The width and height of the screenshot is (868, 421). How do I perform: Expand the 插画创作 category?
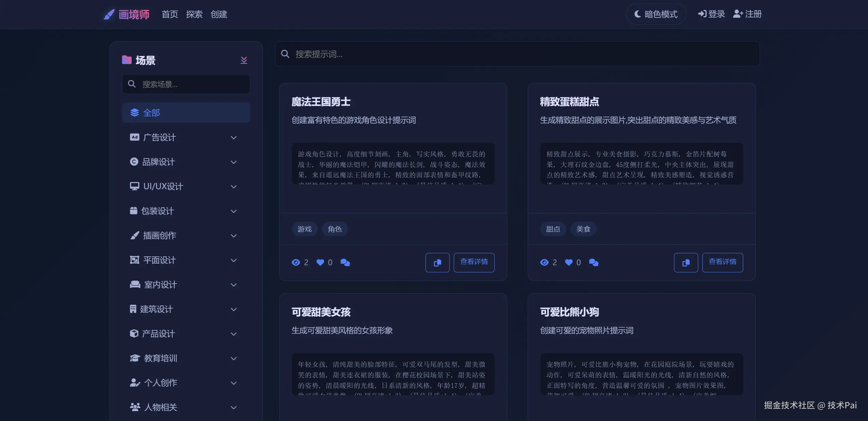(234, 236)
